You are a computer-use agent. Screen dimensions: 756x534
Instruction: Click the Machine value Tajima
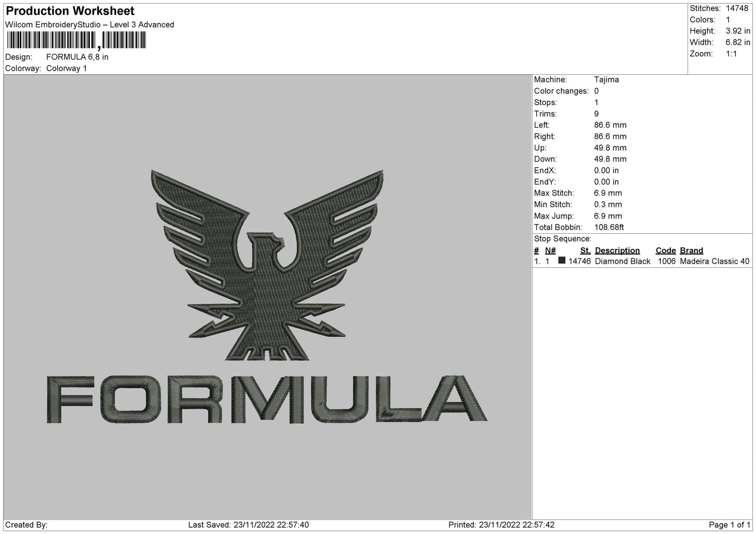(606, 79)
